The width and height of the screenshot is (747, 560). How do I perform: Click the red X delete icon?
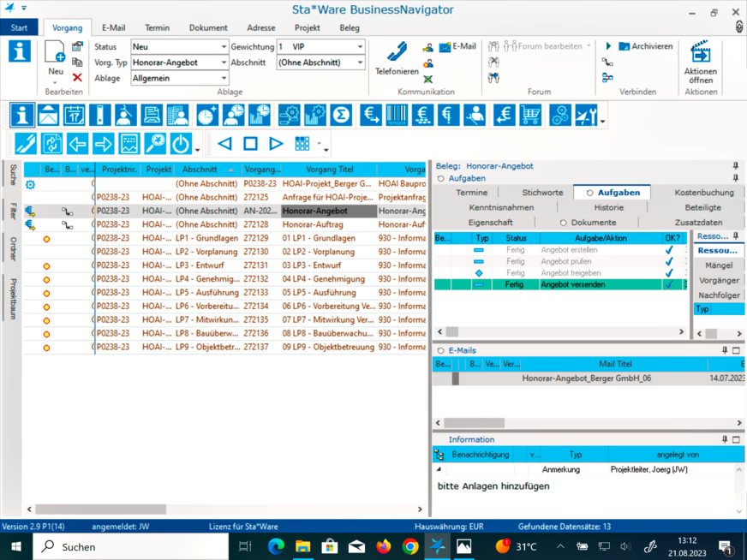77,77
